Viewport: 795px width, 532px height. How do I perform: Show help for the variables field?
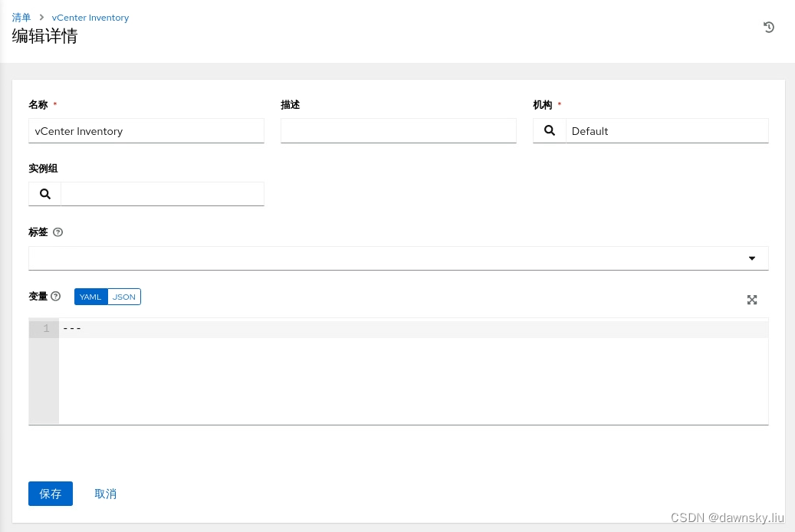[x=56, y=296]
